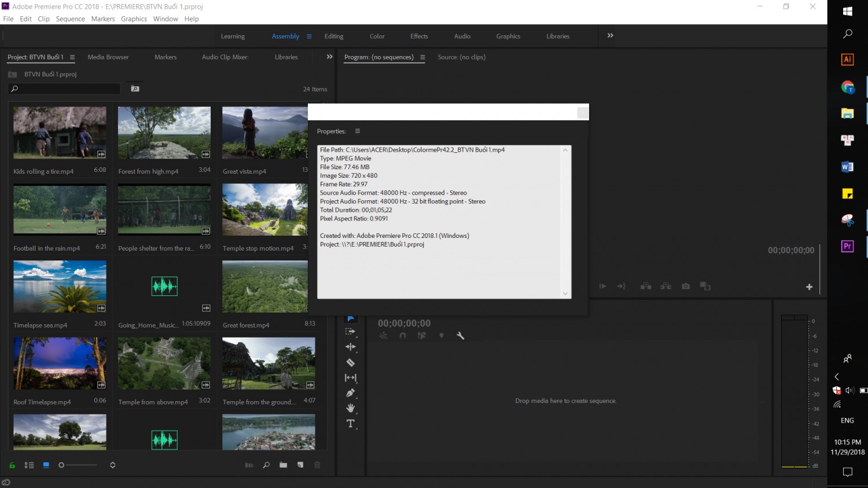The height and width of the screenshot is (488, 868).
Task: Click create bin from search query icon
Action: coord(135,89)
